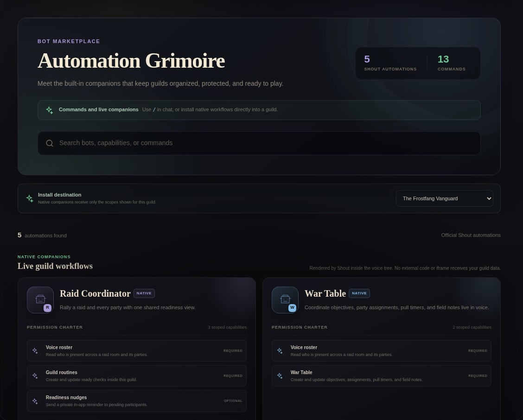Click the OPTIONAL label on Readiness nudges

(x=233, y=401)
